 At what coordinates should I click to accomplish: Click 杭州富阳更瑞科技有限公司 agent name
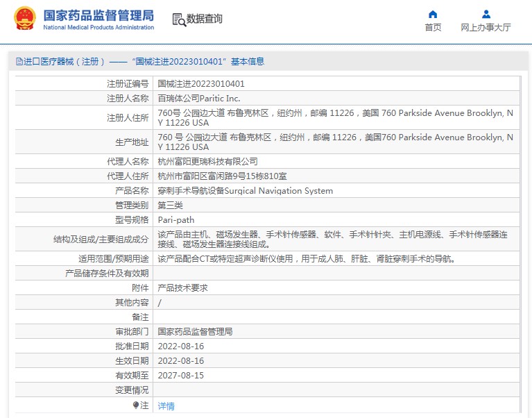click(x=207, y=161)
